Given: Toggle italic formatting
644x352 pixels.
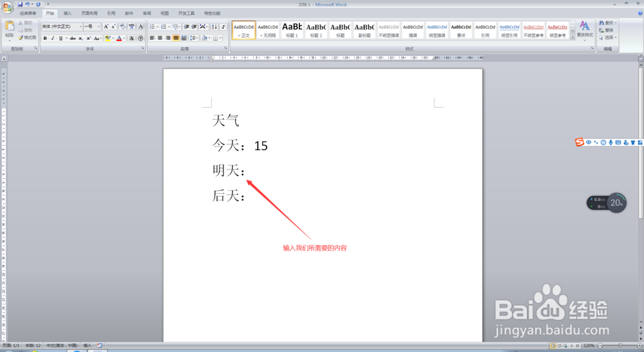Looking at the screenshot, I should click(x=53, y=38).
